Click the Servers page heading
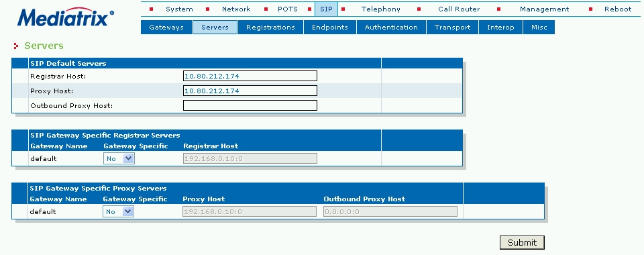 (x=44, y=46)
